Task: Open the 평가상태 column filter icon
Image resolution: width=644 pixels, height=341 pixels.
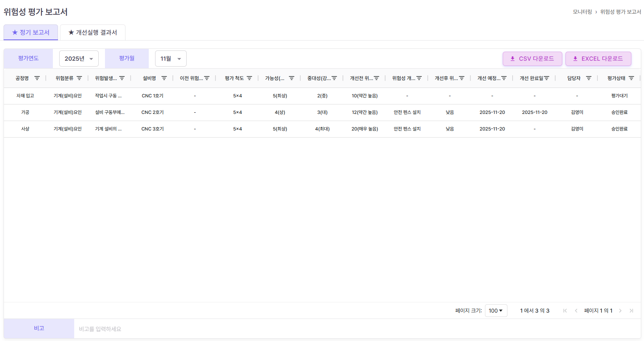Action: (x=631, y=78)
